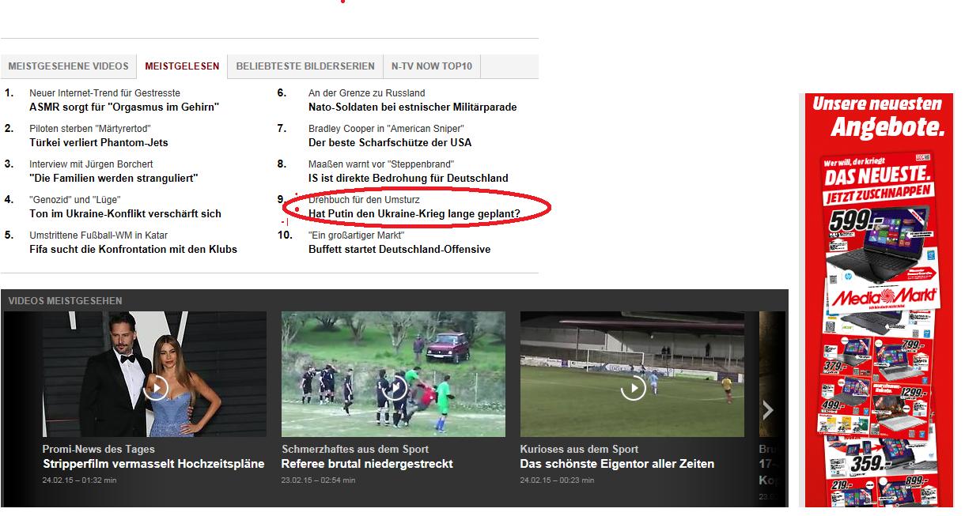Read "Die Familien werden stranguliert" interview
Image resolution: width=980 pixels, height=516 pixels.
click(114, 178)
